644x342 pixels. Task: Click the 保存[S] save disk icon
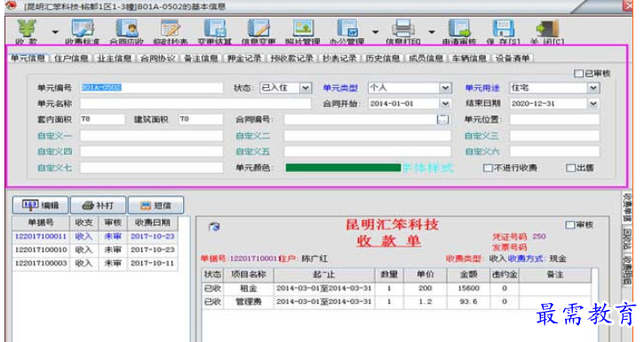[503, 28]
